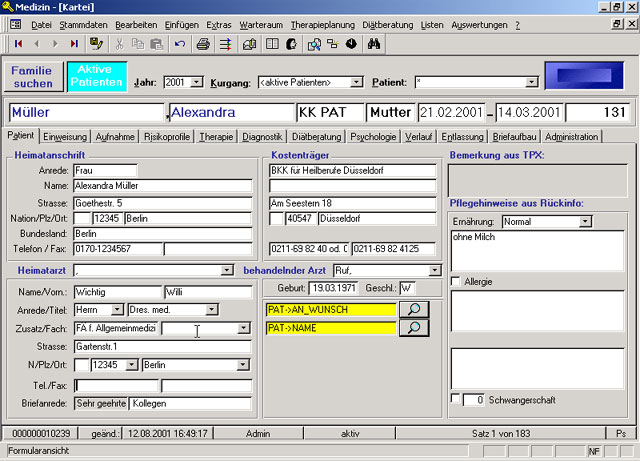This screenshot has height=461, width=640.
Task: Switch to the Administration tab
Action: 571,137
